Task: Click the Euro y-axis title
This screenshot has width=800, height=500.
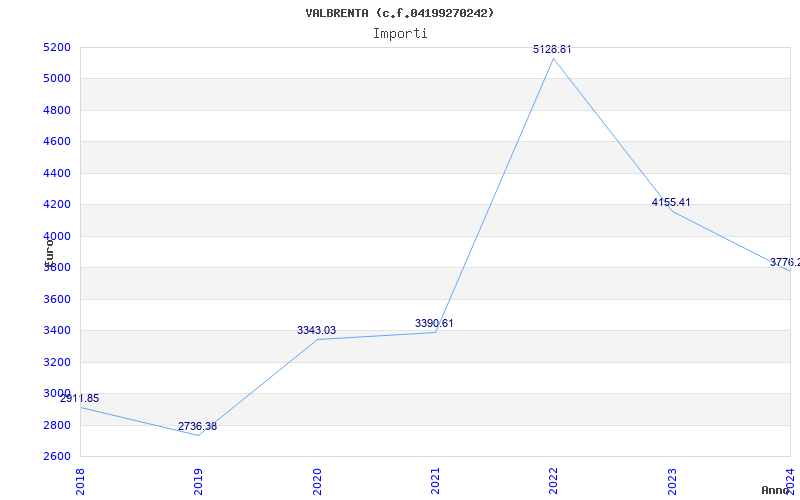Action: tap(49, 253)
